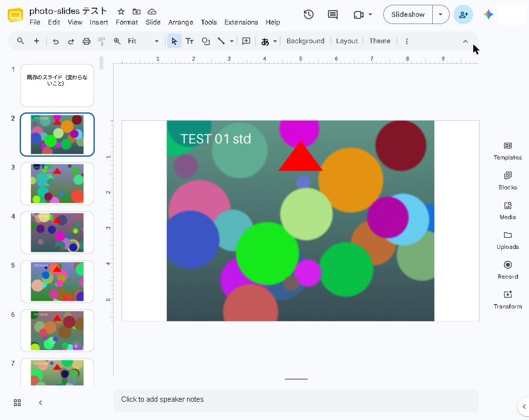Insert a text box
The height and width of the screenshot is (420, 529).
tap(189, 41)
